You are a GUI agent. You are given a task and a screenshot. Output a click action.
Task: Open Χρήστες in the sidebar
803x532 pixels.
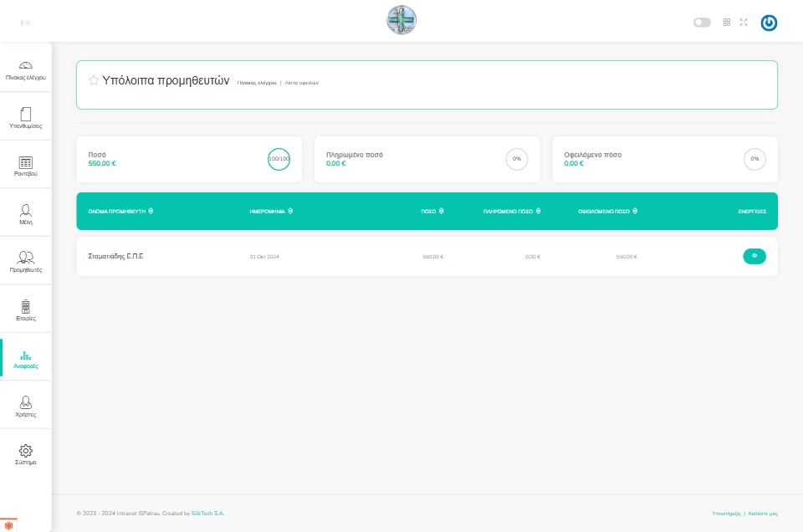pos(26,407)
